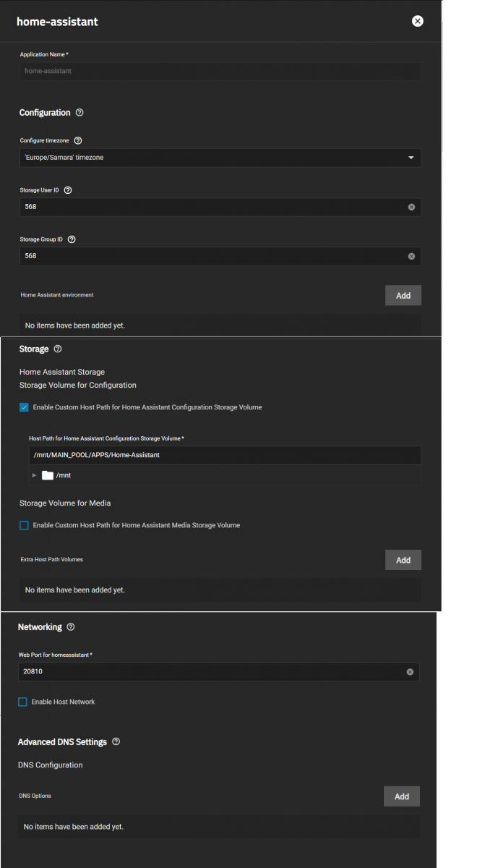Expand the /mnt directory tree node
485x868 pixels.
pyautogui.click(x=34, y=475)
